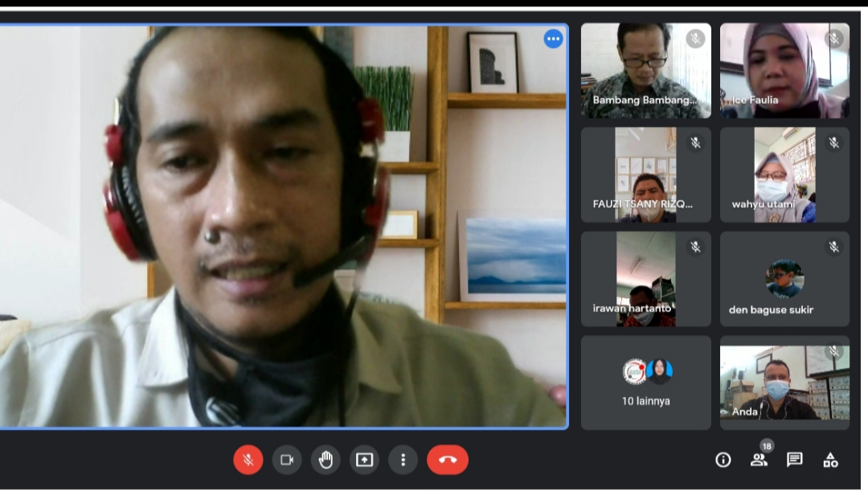
Task: Open the blue options dots on main video
Action: click(553, 39)
